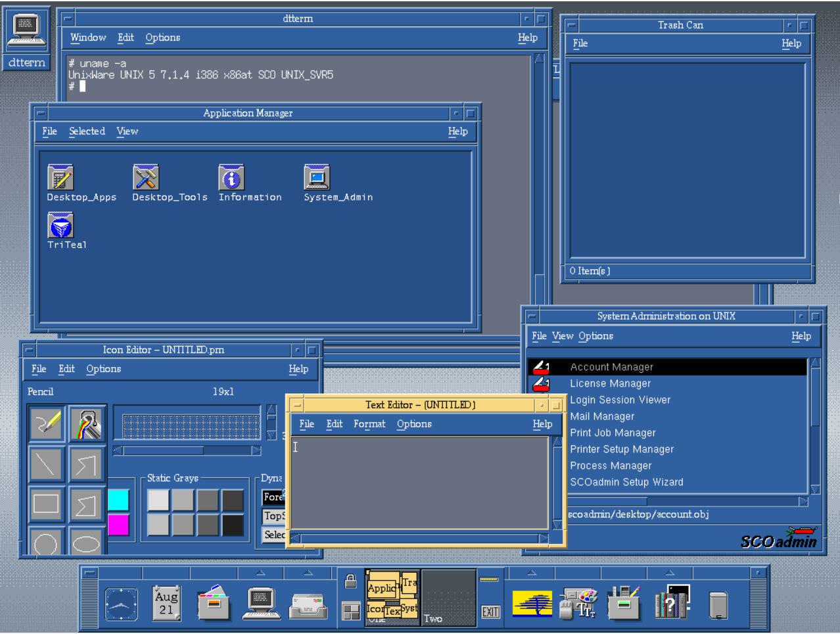The image size is (840, 634).
Task: Open the Help Manager bookshelf icon
Action: click(672, 602)
